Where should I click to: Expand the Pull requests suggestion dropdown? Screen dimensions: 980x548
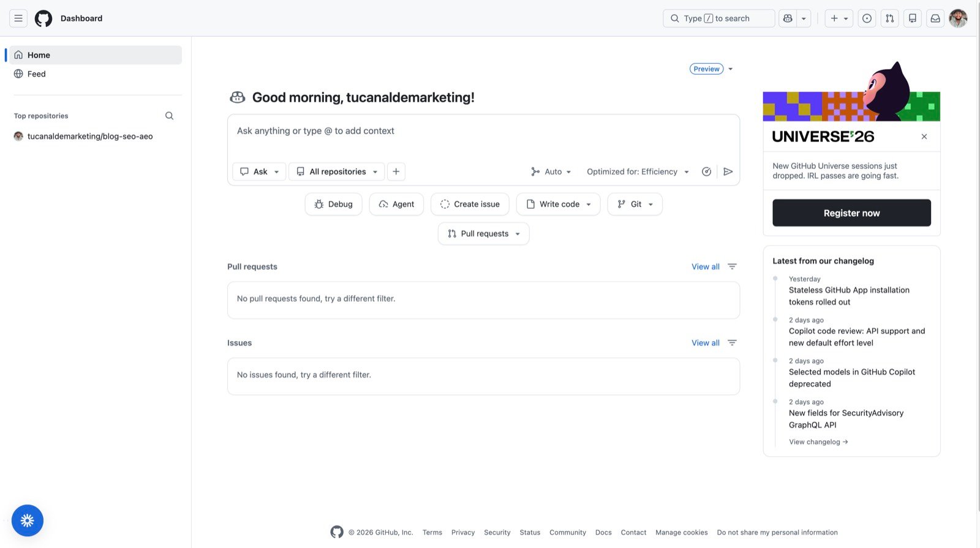483,234
